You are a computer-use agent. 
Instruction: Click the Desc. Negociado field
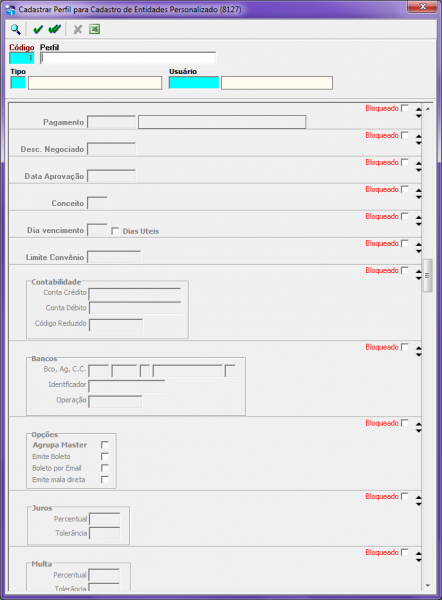[x=111, y=149]
